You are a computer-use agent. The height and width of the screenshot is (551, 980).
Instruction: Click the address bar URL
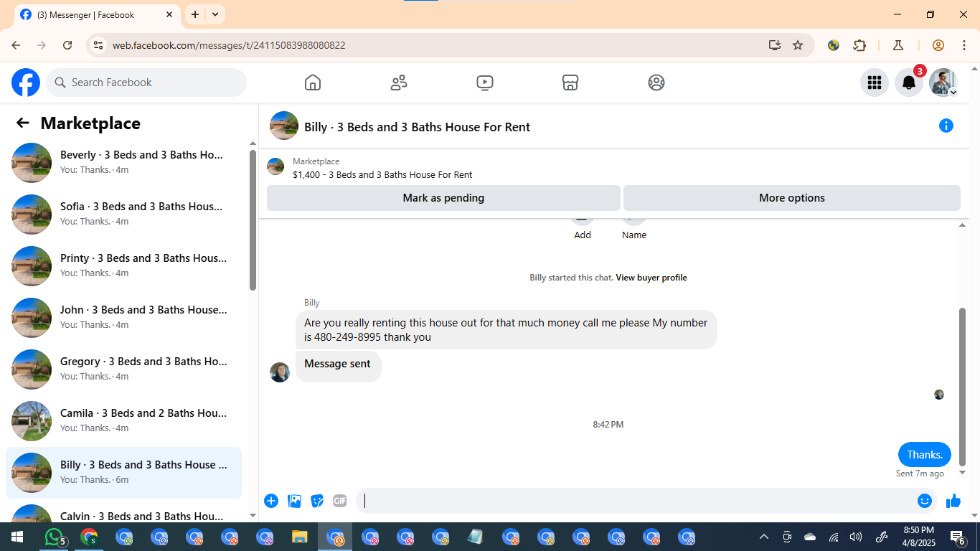point(229,45)
